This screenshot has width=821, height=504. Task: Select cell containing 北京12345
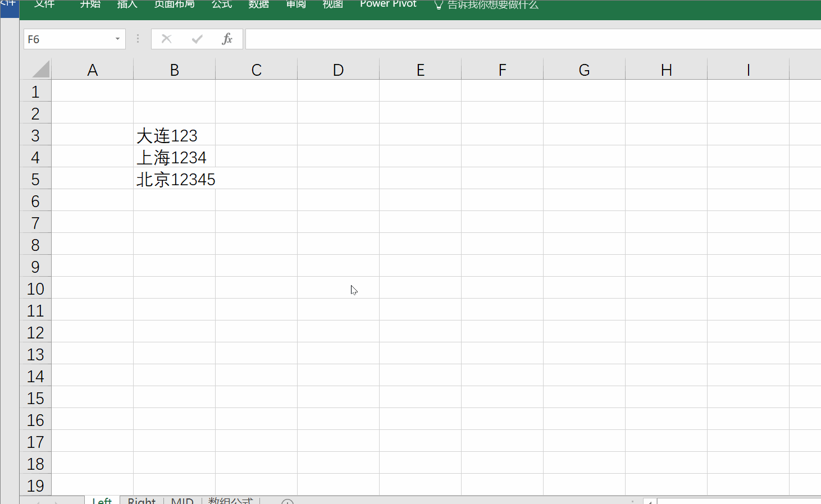tap(174, 178)
